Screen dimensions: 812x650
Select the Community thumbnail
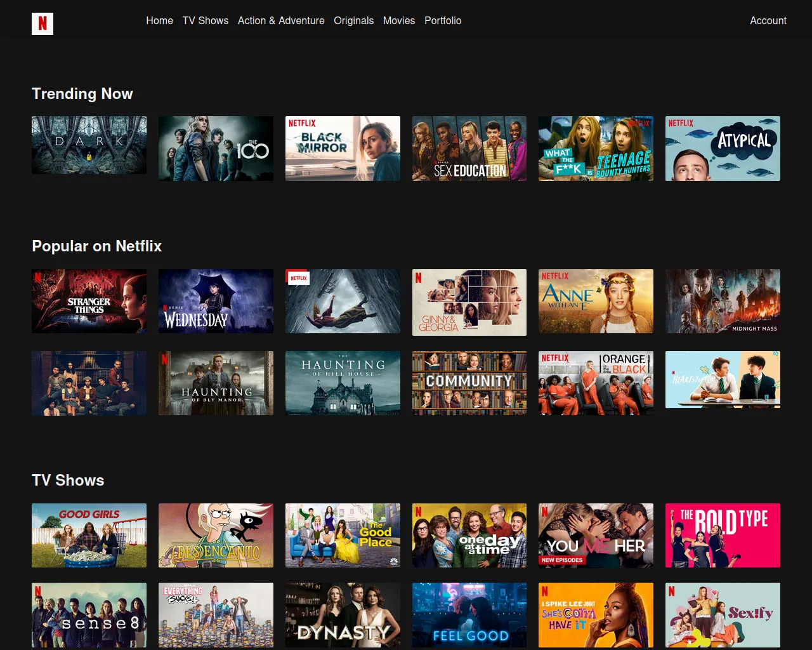point(469,383)
